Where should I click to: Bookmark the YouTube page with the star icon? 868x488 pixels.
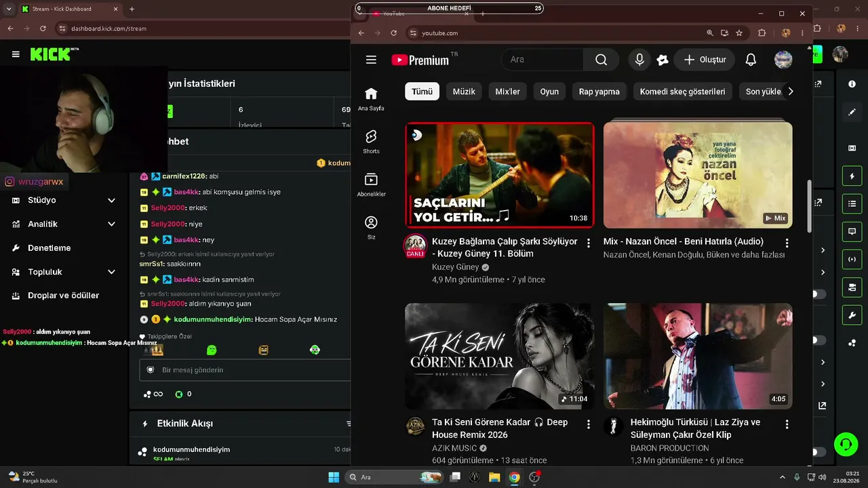[739, 33]
